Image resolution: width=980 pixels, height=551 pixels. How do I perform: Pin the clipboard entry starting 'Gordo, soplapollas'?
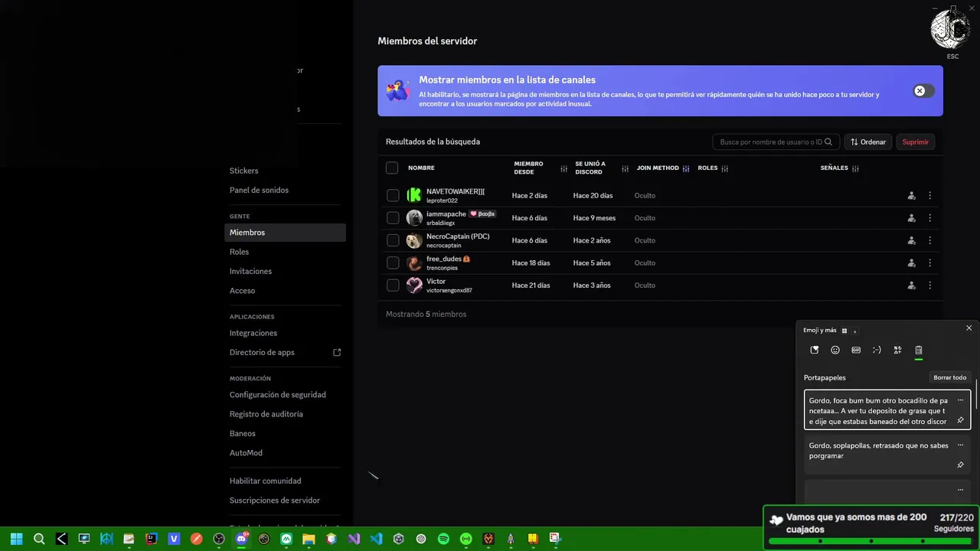click(960, 465)
